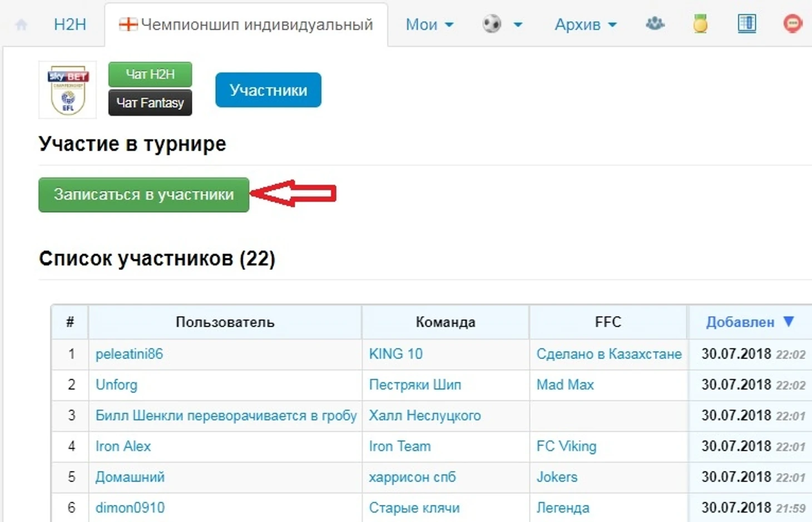812x522 pixels.
Task: Click the Список участников (22) heading
Action: click(x=157, y=259)
